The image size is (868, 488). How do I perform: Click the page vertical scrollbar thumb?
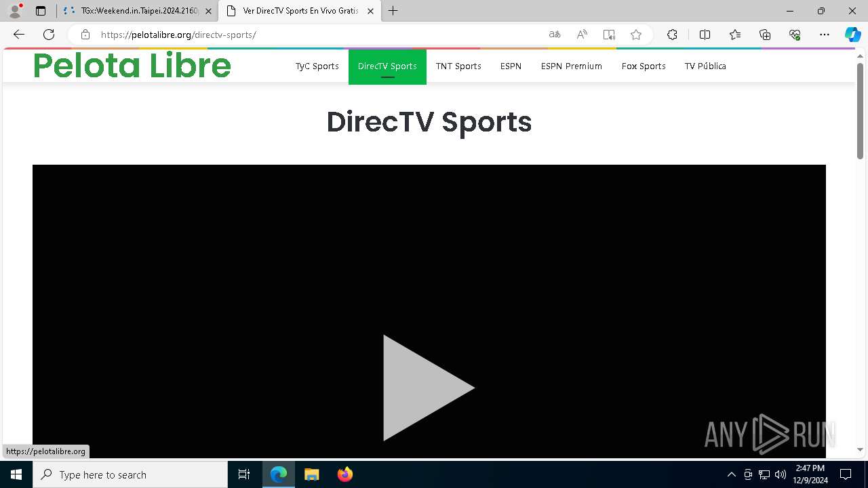860,111
